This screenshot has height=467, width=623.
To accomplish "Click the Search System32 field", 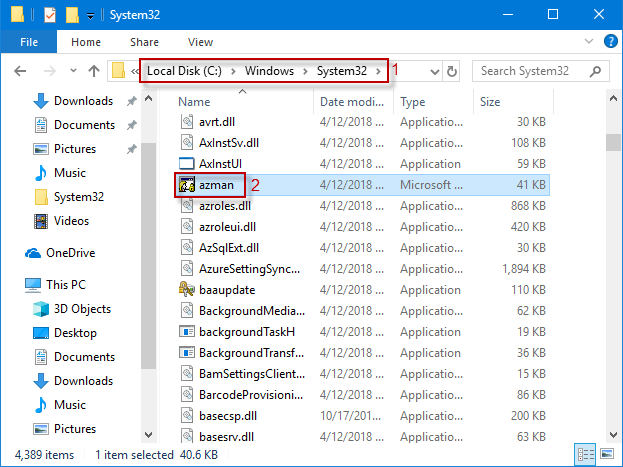I will pyautogui.click(x=540, y=71).
